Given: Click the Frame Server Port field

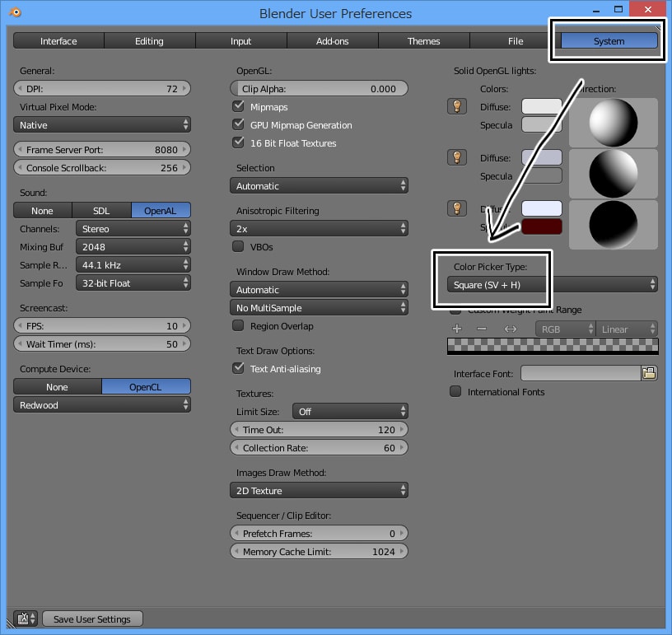Looking at the screenshot, I should pyautogui.click(x=102, y=150).
